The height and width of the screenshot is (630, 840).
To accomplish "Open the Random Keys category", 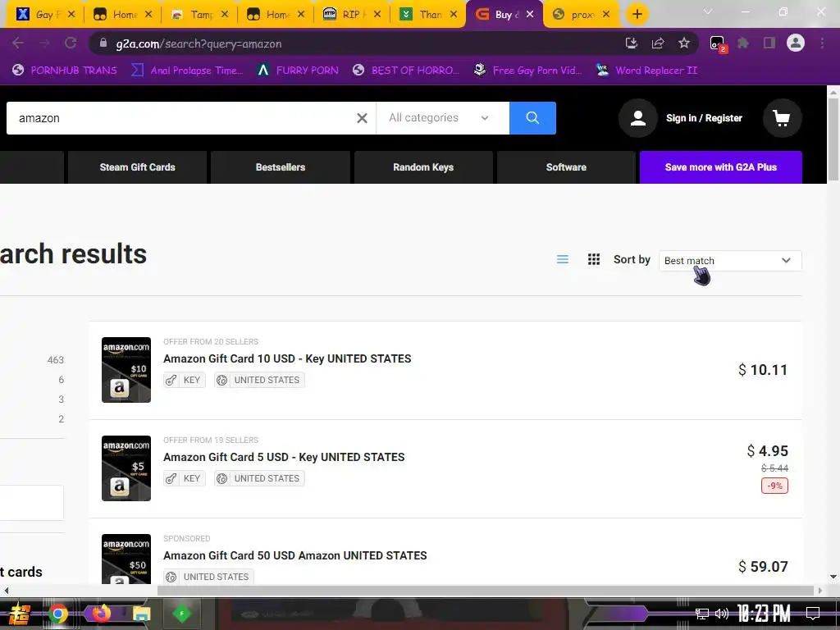I will tap(423, 167).
